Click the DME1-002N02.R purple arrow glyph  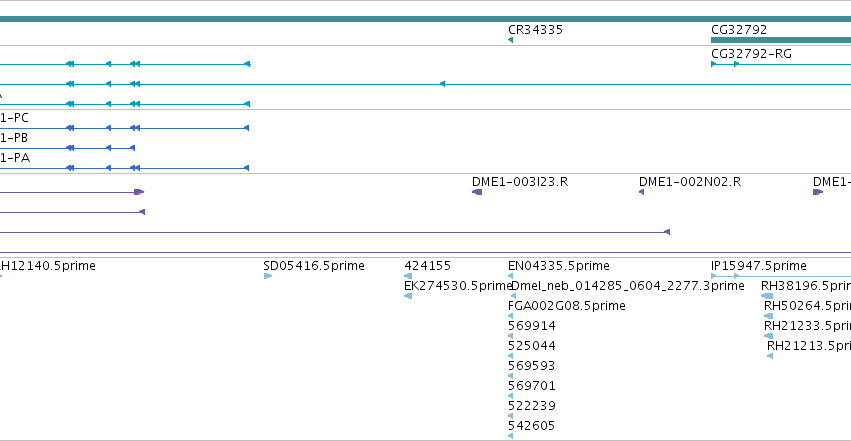[x=642, y=192]
